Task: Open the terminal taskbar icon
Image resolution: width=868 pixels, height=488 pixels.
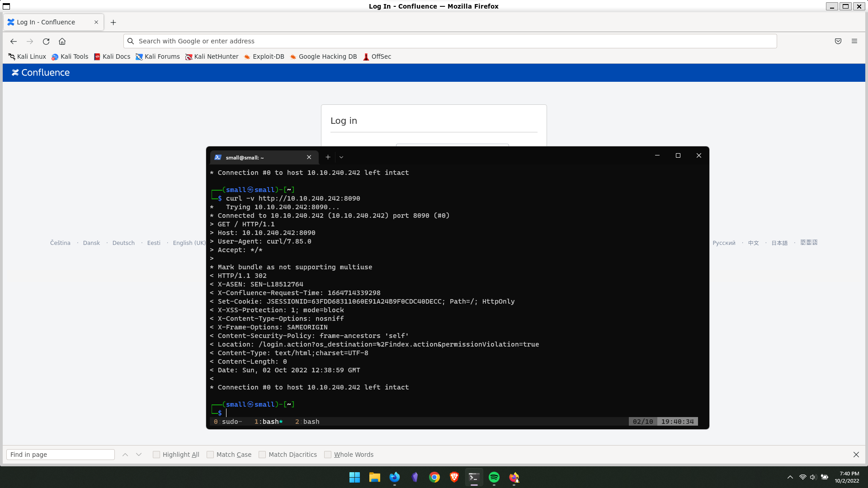Action: [x=474, y=477]
